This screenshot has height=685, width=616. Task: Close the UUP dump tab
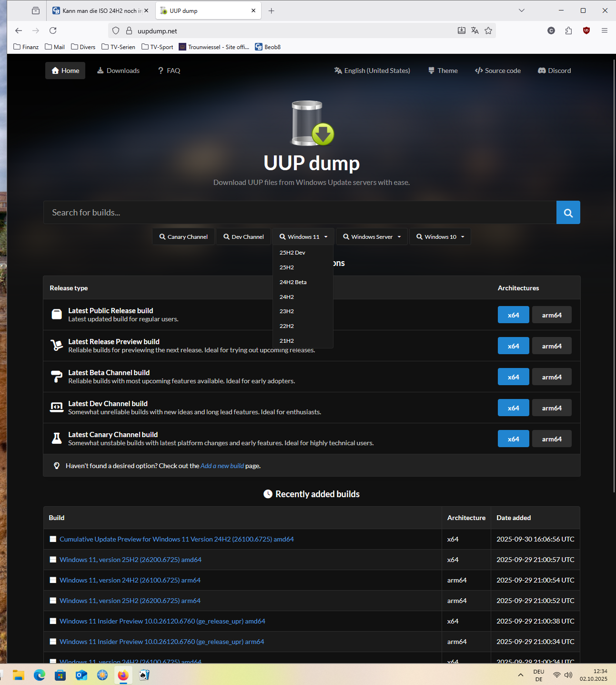point(253,10)
